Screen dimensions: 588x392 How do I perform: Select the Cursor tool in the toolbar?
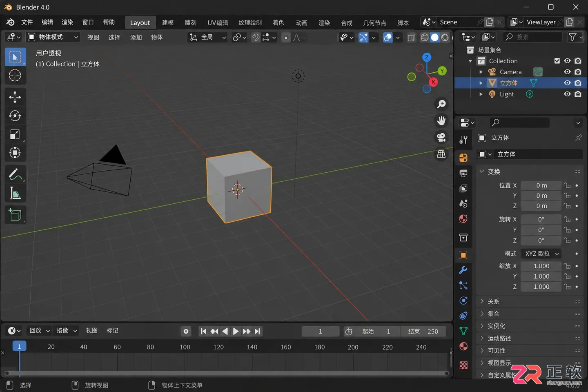point(15,76)
